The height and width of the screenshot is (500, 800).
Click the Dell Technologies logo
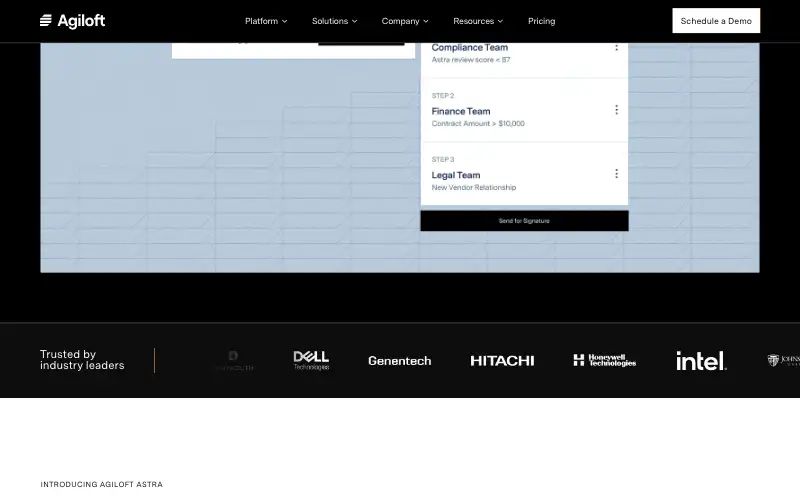tap(311, 360)
